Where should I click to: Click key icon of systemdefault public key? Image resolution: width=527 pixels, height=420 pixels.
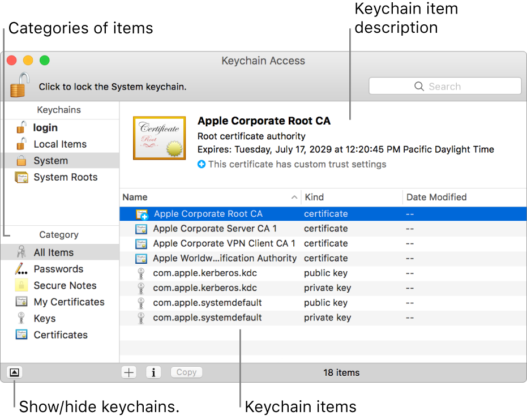point(141,303)
